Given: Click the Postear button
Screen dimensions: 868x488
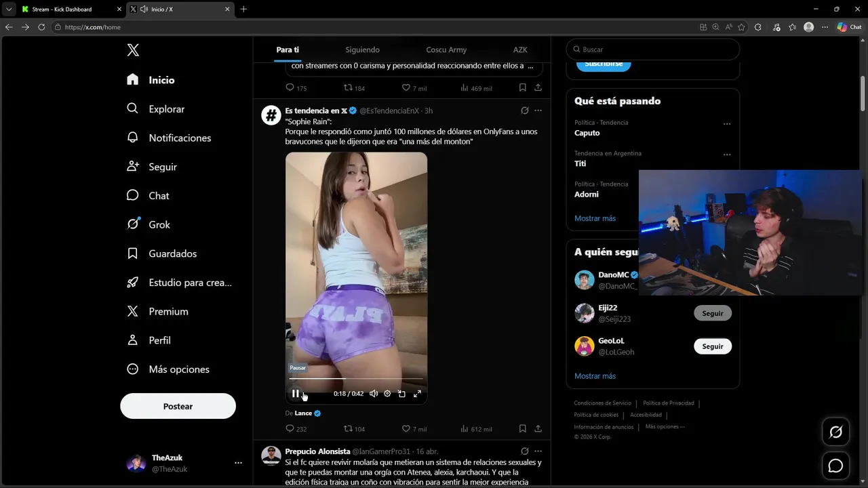Looking at the screenshot, I should click(178, 406).
